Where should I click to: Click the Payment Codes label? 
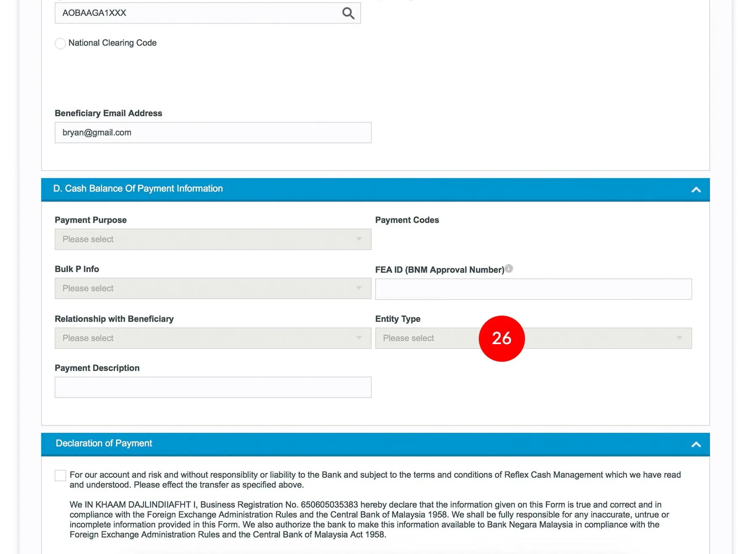tap(407, 220)
